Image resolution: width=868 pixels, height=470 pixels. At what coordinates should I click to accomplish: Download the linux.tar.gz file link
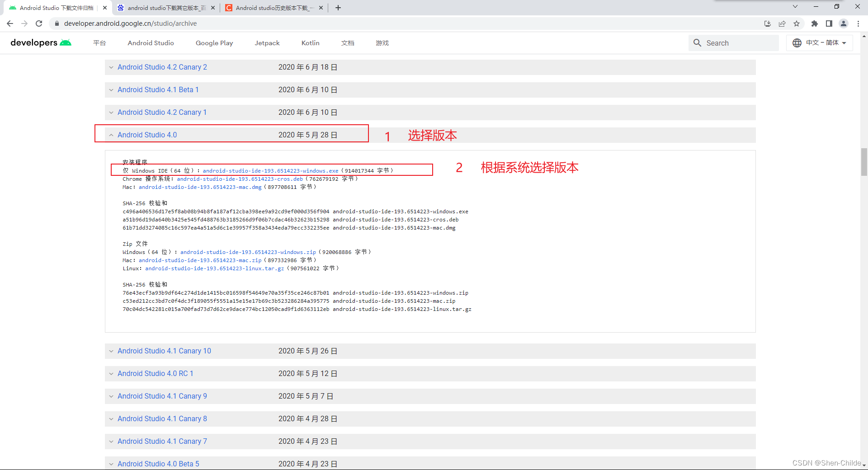[x=215, y=268]
